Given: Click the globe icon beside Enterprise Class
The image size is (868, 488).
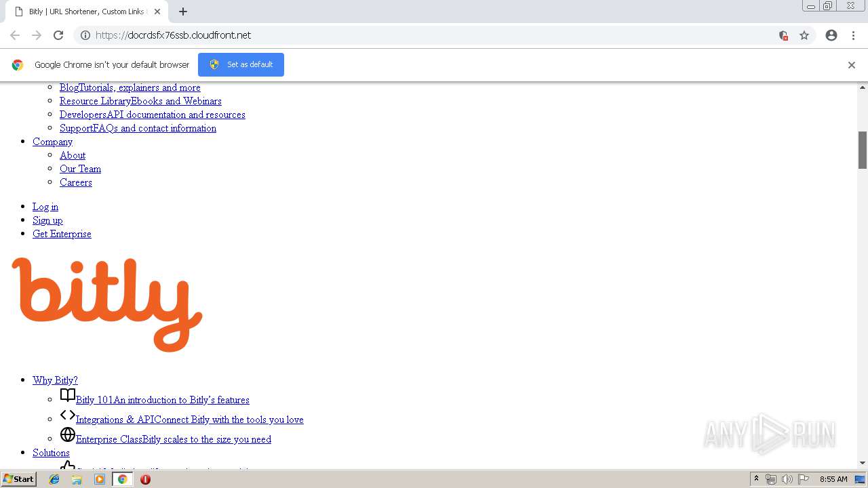Looking at the screenshot, I should (68, 434).
